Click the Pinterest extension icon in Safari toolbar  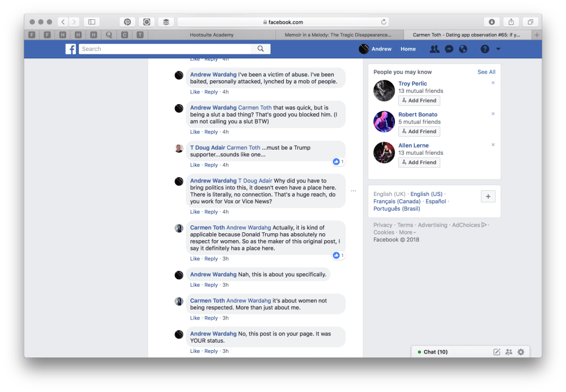[127, 22]
